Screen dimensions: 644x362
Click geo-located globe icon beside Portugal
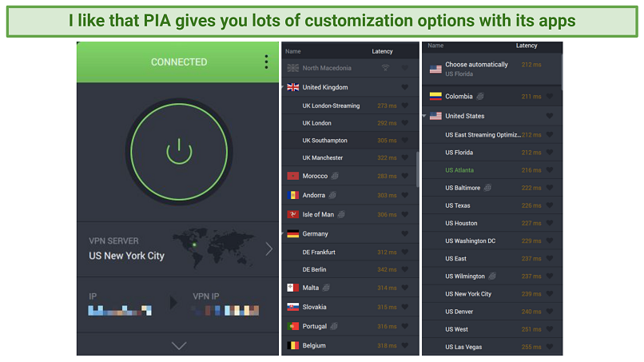[334, 326]
